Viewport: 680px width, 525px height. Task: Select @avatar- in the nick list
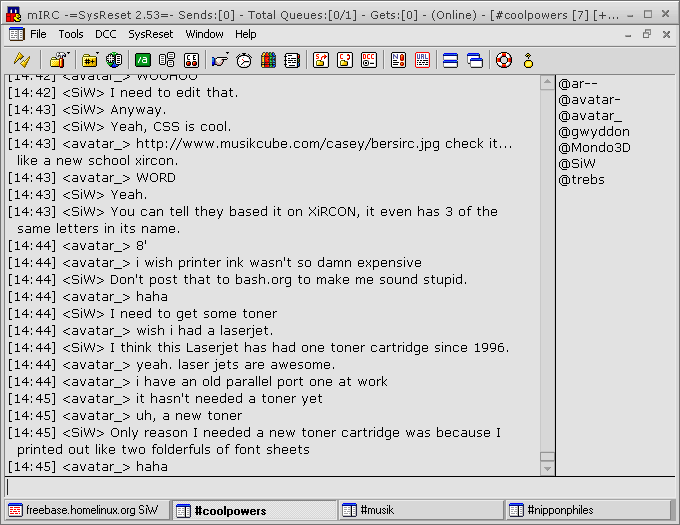pyautogui.click(x=589, y=100)
